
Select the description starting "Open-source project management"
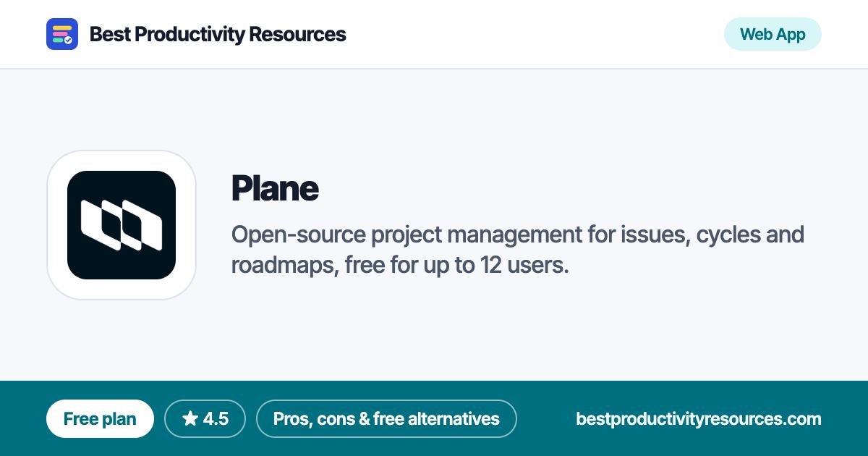(518, 250)
